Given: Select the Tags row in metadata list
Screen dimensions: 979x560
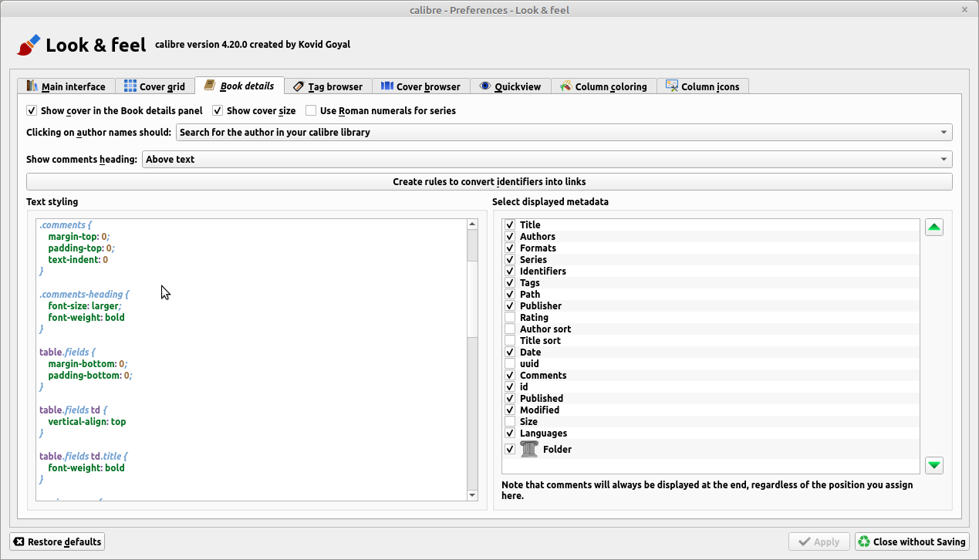Looking at the screenshot, I should tap(711, 283).
